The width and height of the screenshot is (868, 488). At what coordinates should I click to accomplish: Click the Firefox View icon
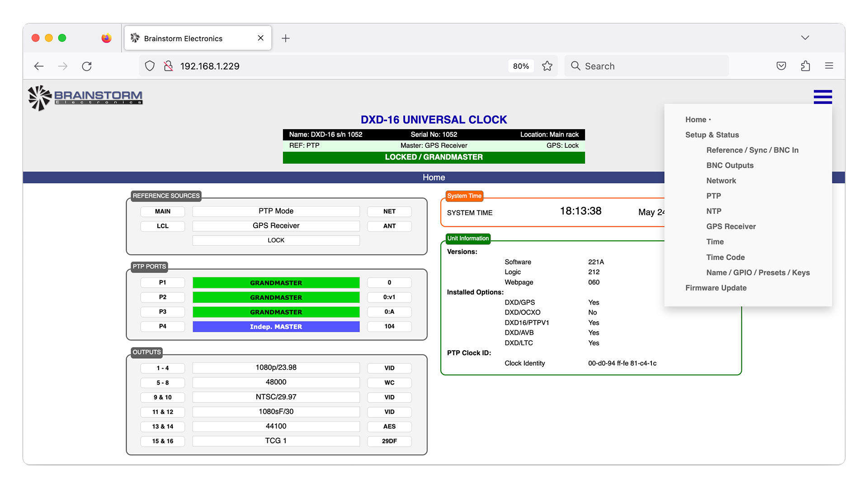pyautogui.click(x=107, y=38)
